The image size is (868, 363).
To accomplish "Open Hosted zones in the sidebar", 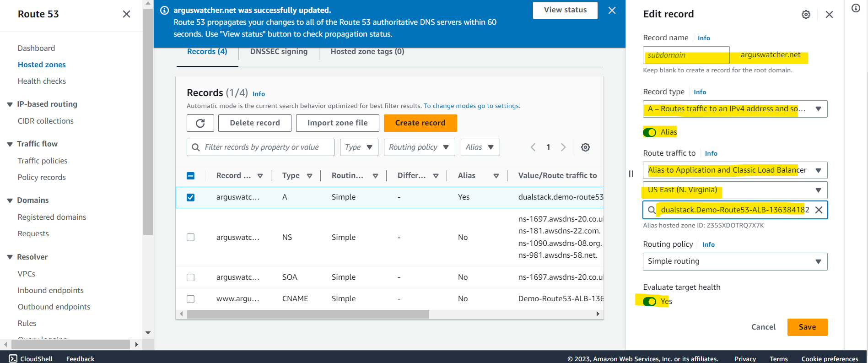I will [x=42, y=65].
